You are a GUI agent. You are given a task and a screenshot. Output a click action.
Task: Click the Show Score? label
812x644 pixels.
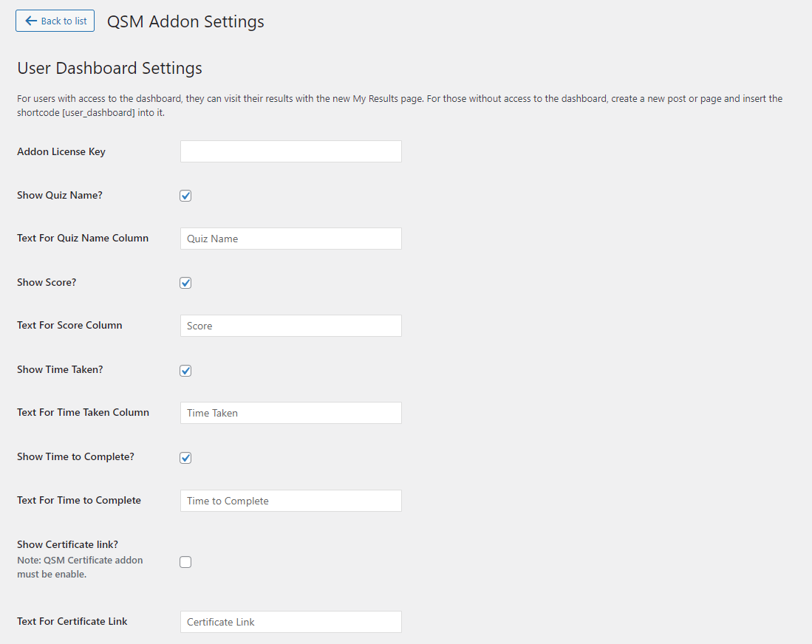(47, 282)
